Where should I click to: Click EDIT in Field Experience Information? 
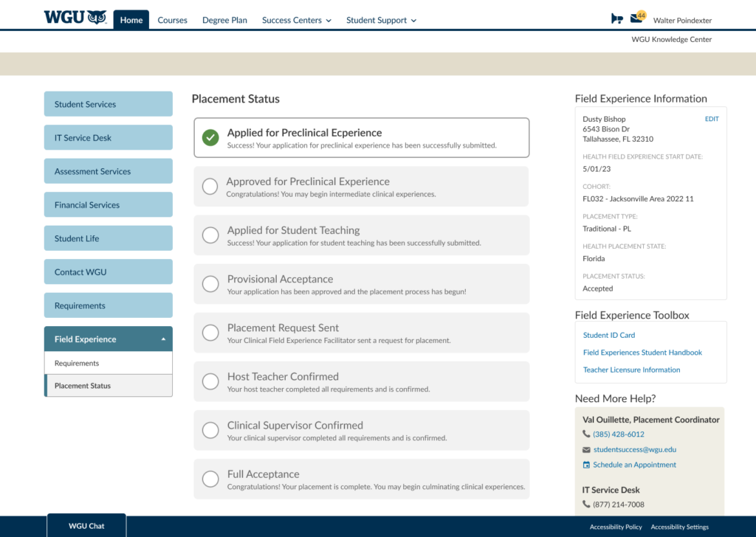click(712, 119)
